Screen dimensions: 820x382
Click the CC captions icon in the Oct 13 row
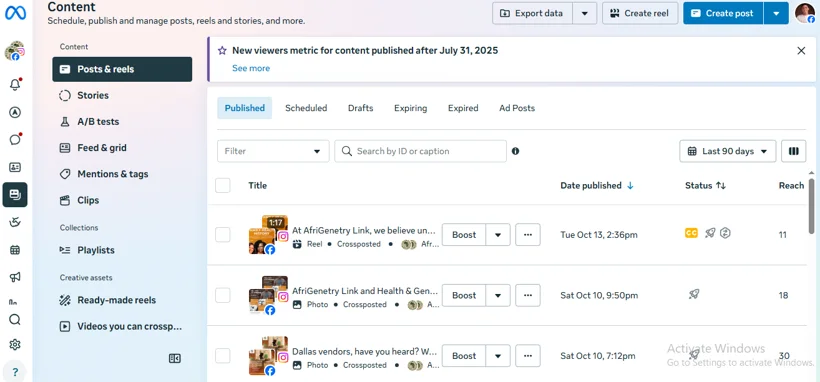pos(691,233)
